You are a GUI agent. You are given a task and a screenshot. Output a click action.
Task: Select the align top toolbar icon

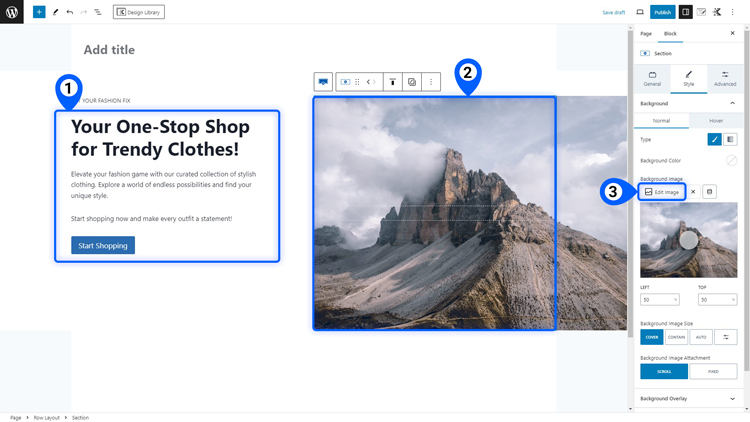pyautogui.click(x=393, y=82)
